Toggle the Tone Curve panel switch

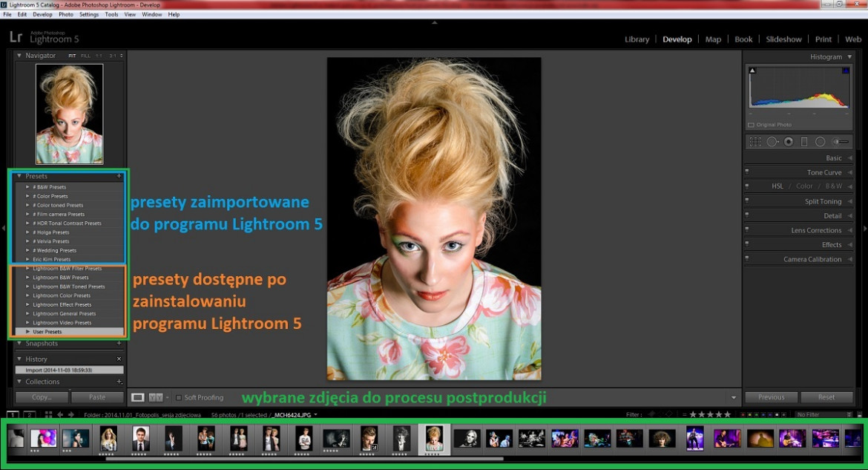[747, 172]
